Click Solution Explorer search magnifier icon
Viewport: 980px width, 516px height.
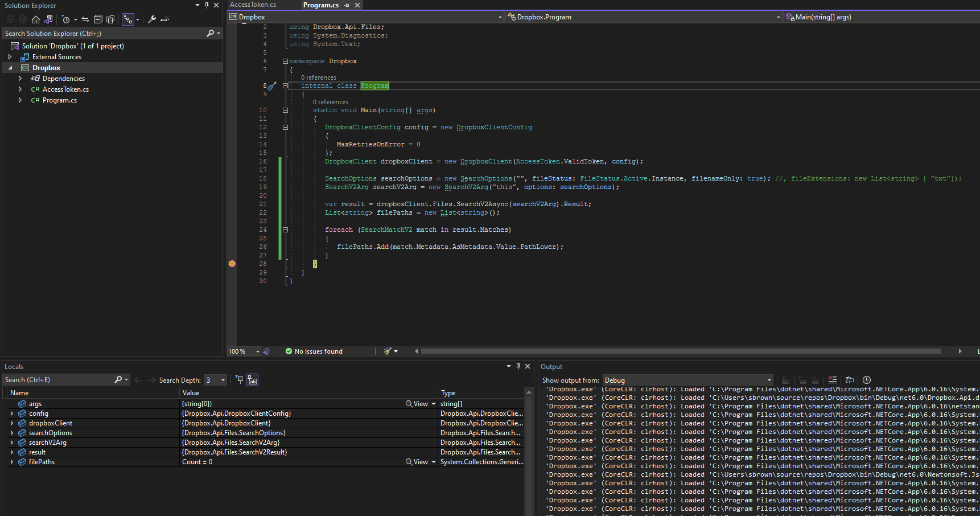tap(211, 34)
